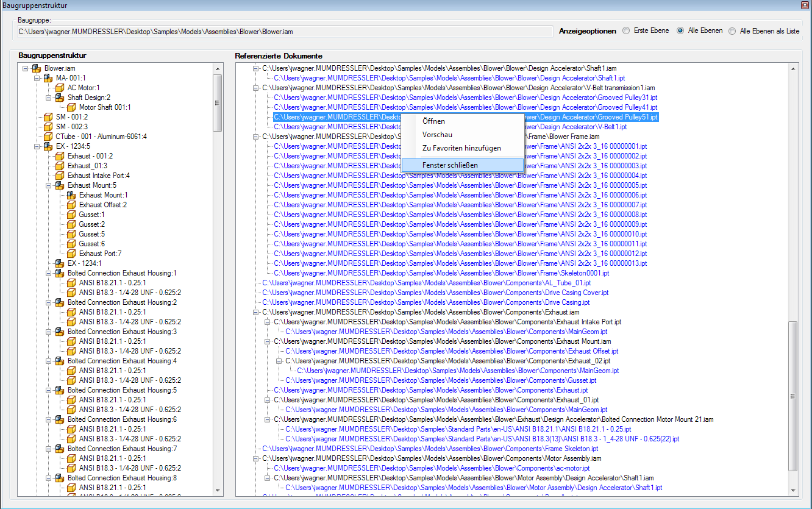Collapse the EX - 1234:5 node
This screenshot has height=509, width=812.
pyautogui.click(x=37, y=146)
